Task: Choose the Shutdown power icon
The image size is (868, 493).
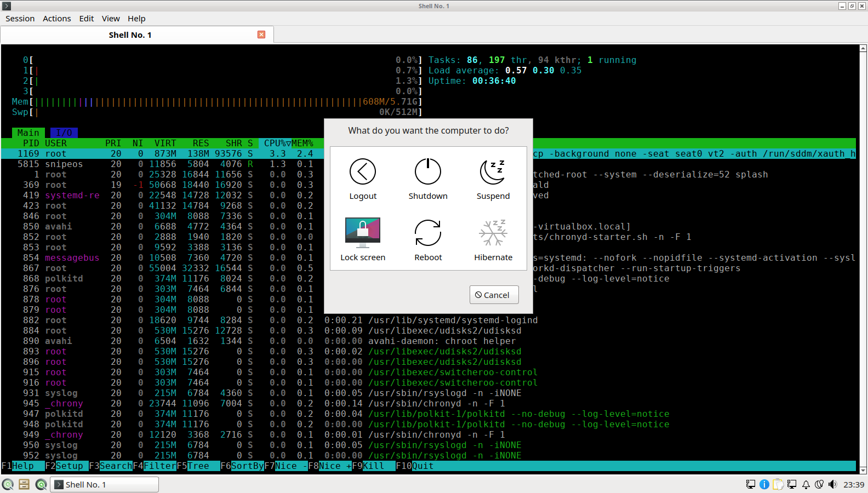Action: point(428,172)
